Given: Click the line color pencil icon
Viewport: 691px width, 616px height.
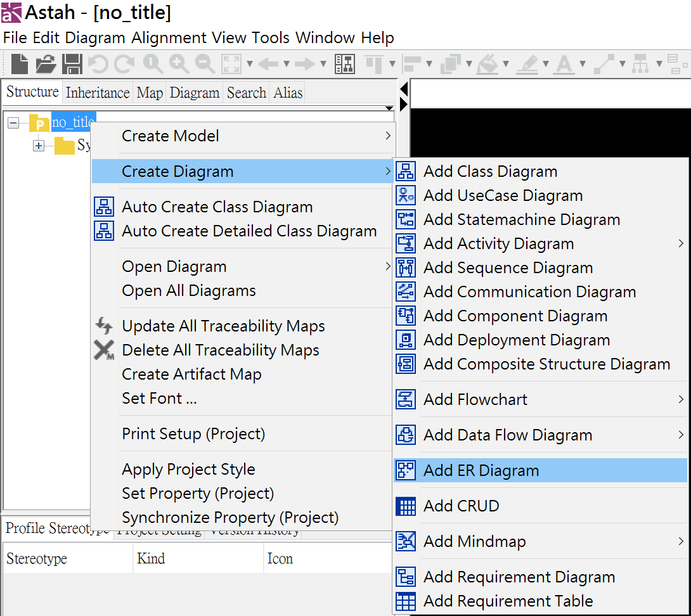Looking at the screenshot, I should [527, 64].
